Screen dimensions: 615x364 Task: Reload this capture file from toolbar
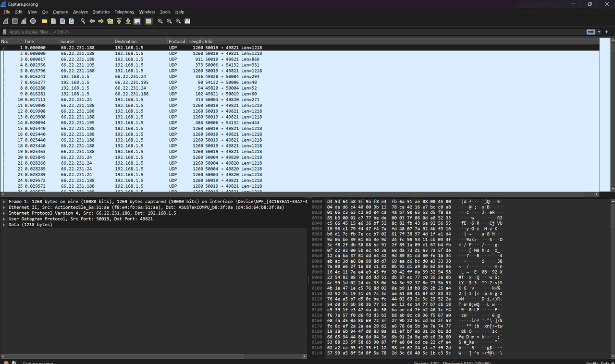[x=71, y=21]
